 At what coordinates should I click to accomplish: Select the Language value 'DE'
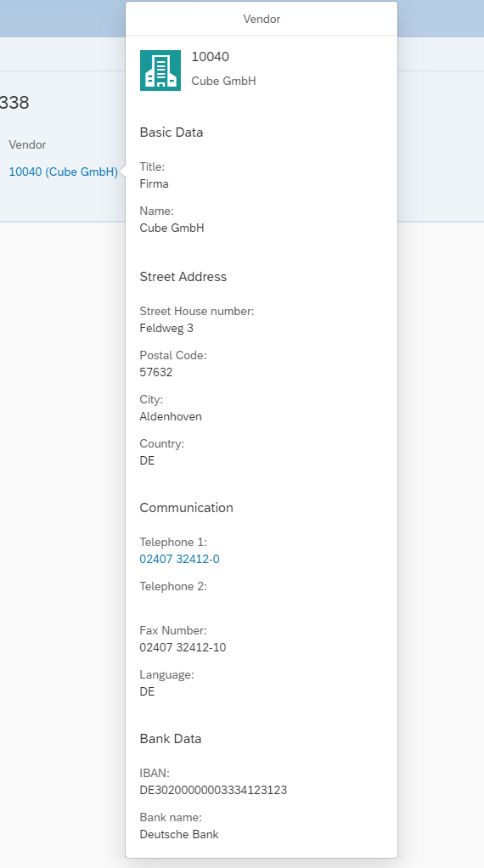tap(147, 692)
